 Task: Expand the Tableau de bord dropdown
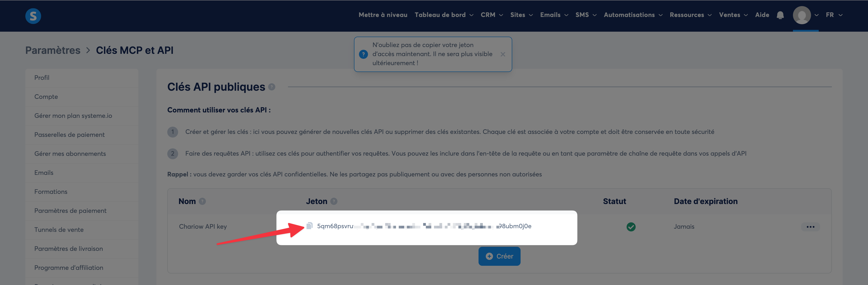(443, 15)
